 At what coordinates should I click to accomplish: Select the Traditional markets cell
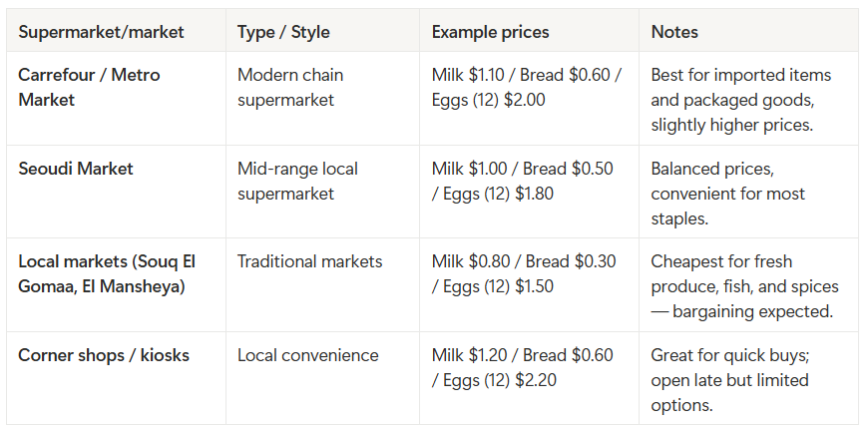(309, 261)
